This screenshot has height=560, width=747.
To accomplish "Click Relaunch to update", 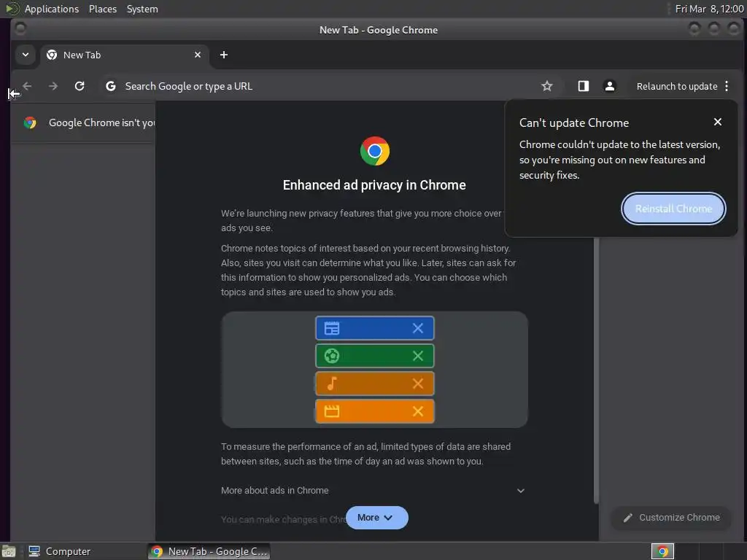I will click(677, 86).
